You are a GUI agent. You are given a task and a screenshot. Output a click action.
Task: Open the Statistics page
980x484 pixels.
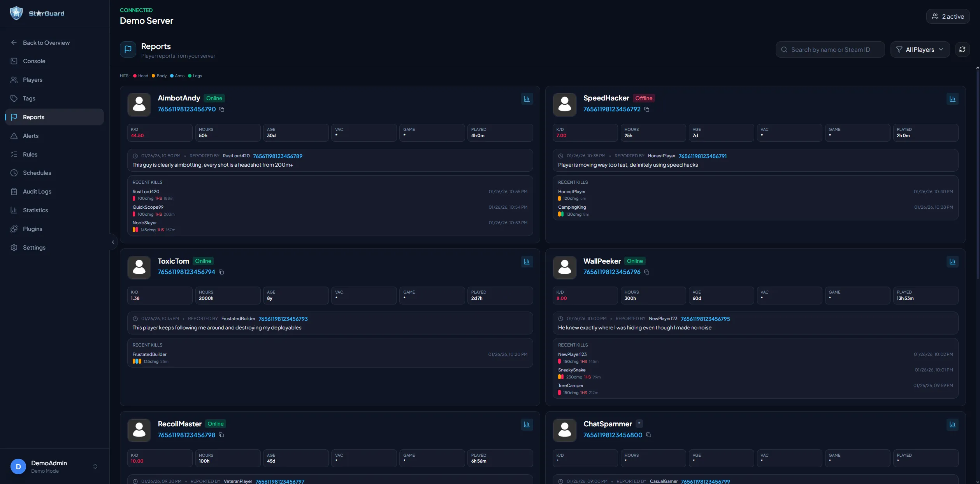point(35,210)
